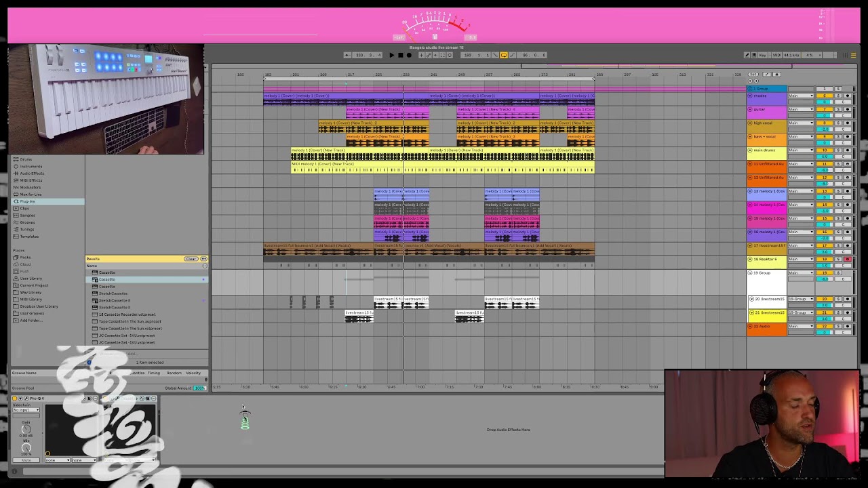The height and width of the screenshot is (488, 868).
Task: Click the Play button in transport
Action: [x=392, y=55]
